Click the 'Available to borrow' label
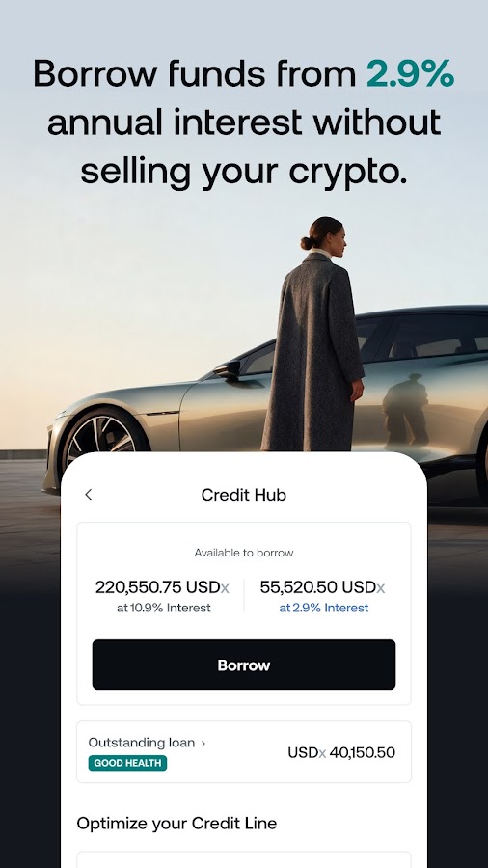 tap(244, 553)
